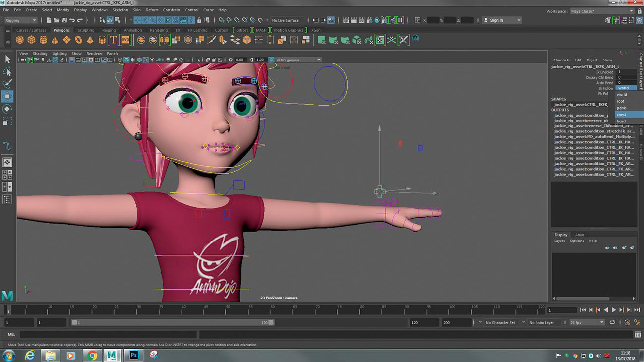The width and height of the screenshot is (644, 362).
Task: Switch to the Anim layer tab
Action: [x=579, y=235]
